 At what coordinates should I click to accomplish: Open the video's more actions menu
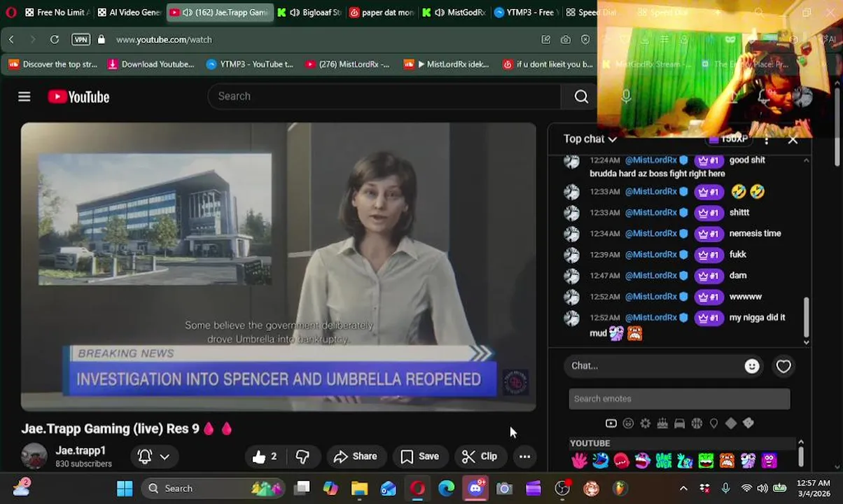(524, 456)
